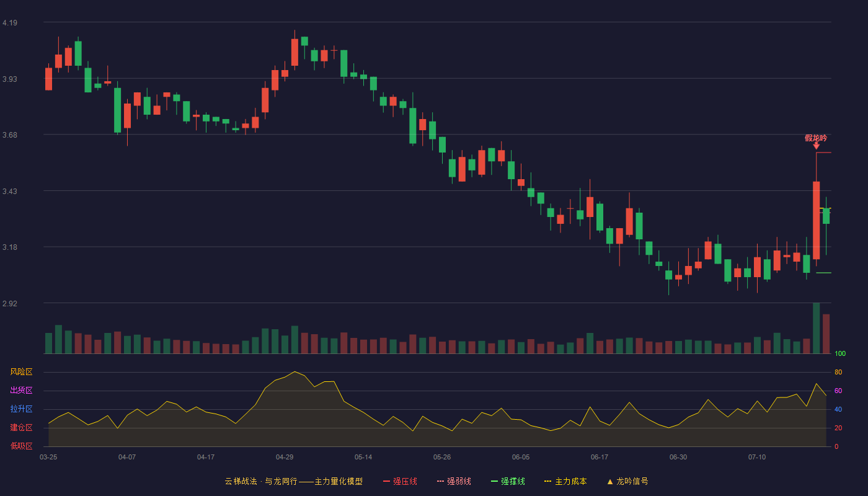Click the red 20 indicator scale value

tap(838, 428)
